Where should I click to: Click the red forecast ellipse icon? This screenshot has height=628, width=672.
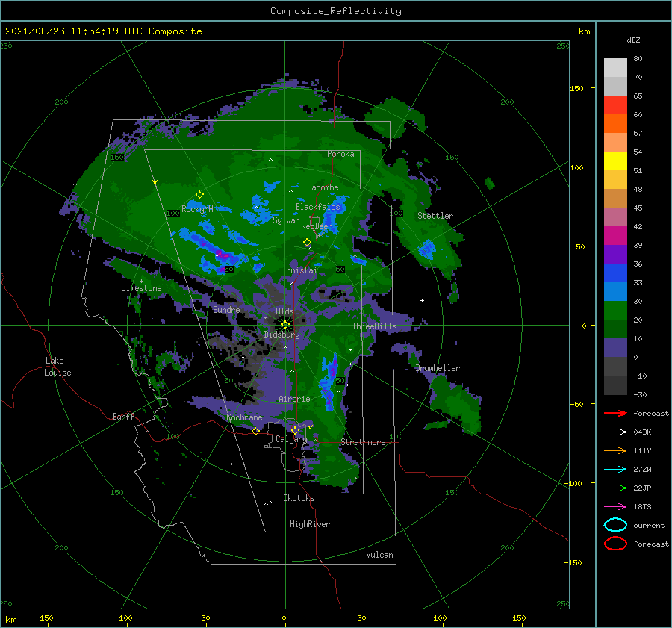(615, 544)
